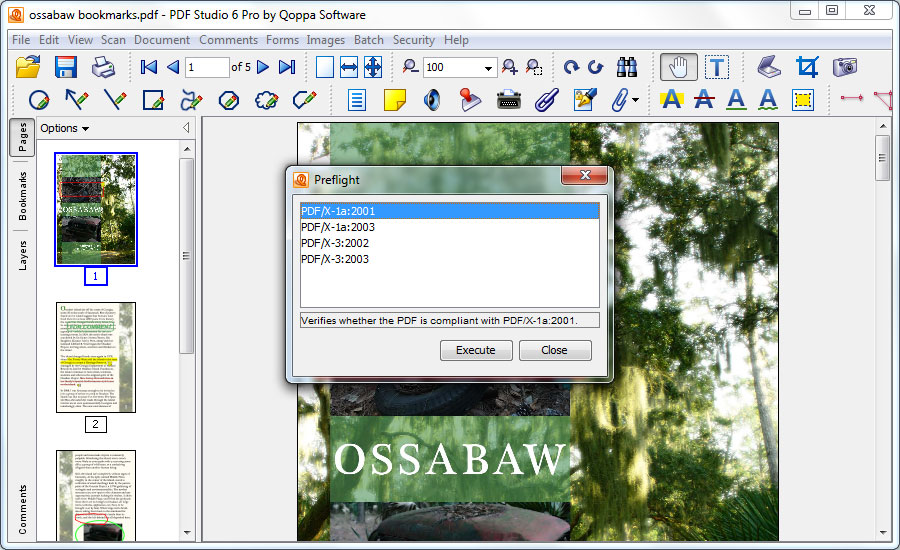Go to first page
This screenshot has width=900, height=550.
click(x=149, y=67)
